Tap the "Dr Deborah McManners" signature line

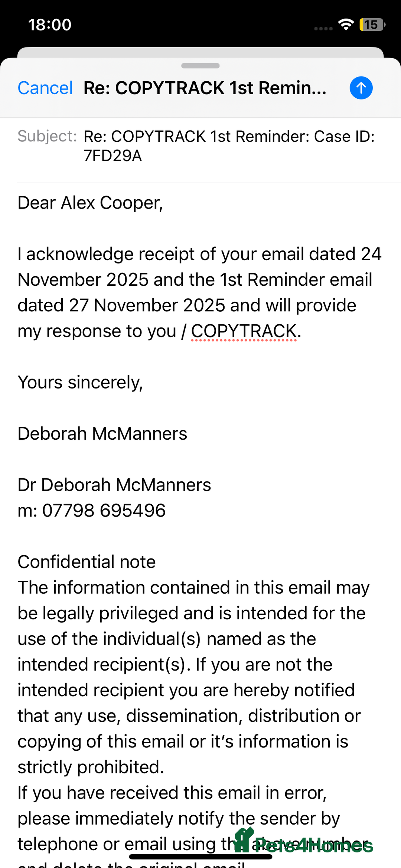pos(114,485)
